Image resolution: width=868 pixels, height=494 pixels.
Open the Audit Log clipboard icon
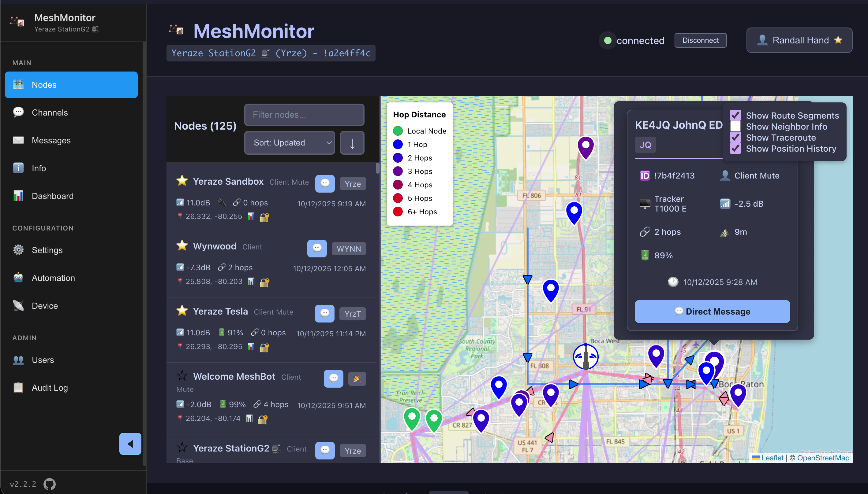click(x=18, y=387)
